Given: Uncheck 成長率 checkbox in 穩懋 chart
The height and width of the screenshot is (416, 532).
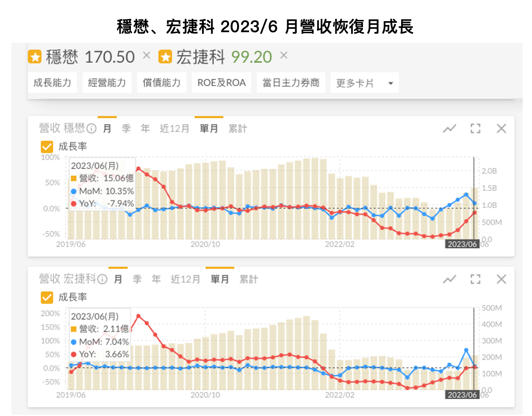Looking at the screenshot, I should click(x=47, y=147).
